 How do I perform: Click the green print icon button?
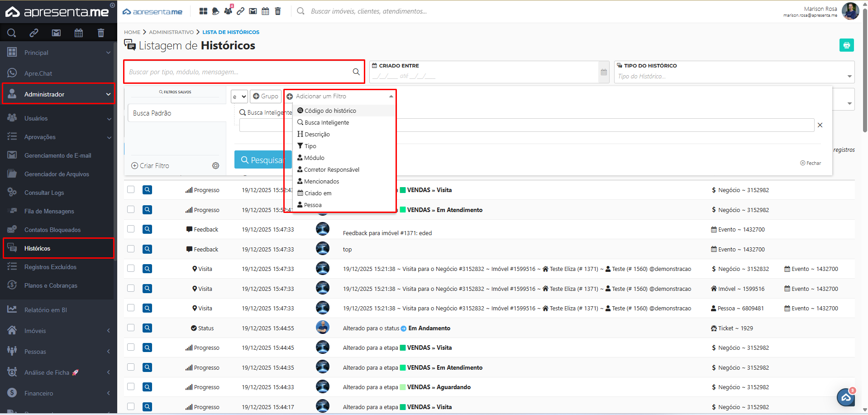(846, 45)
